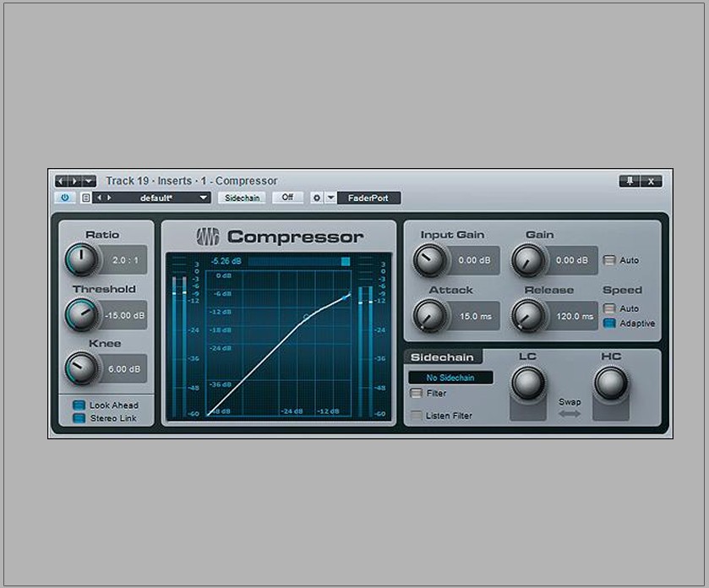The image size is (709, 588).
Task: Enable the Filter option in Sidechain section
Action: point(416,393)
